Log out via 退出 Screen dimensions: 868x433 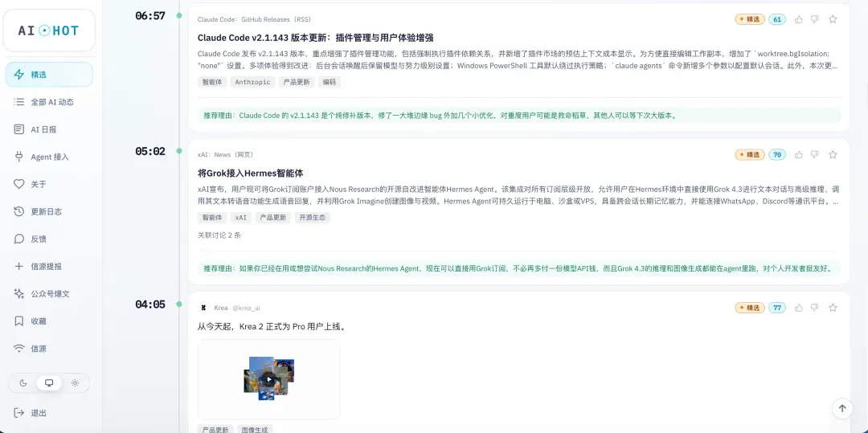coord(49,413)
